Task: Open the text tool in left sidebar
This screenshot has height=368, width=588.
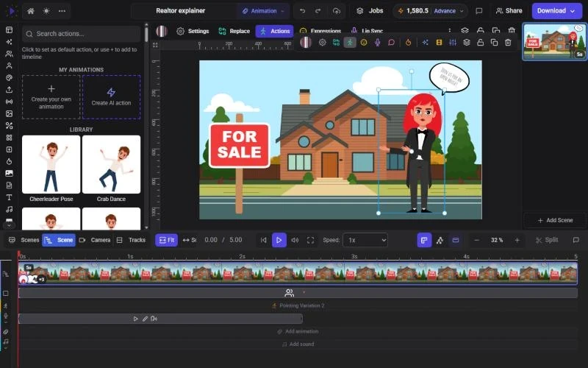Action: click(9, 197)
